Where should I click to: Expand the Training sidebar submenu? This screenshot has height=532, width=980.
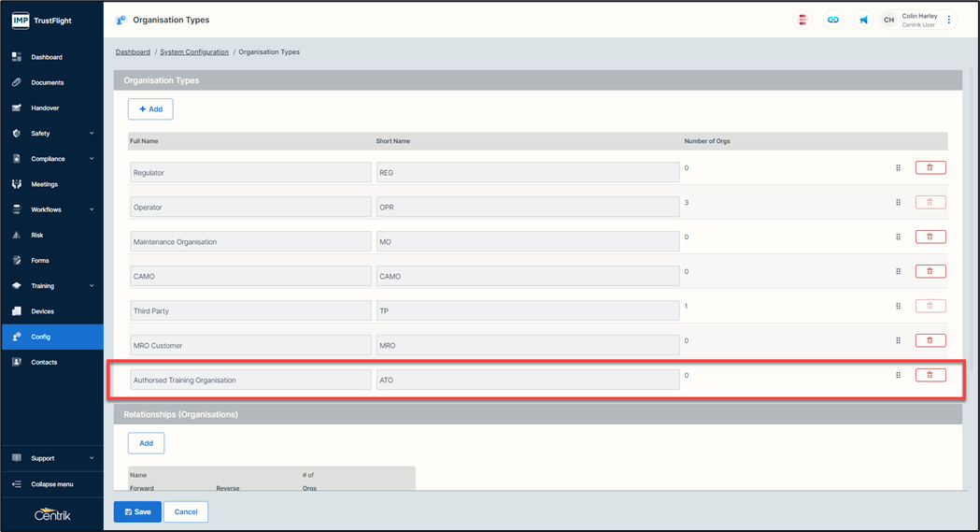[x=51, y=286]
